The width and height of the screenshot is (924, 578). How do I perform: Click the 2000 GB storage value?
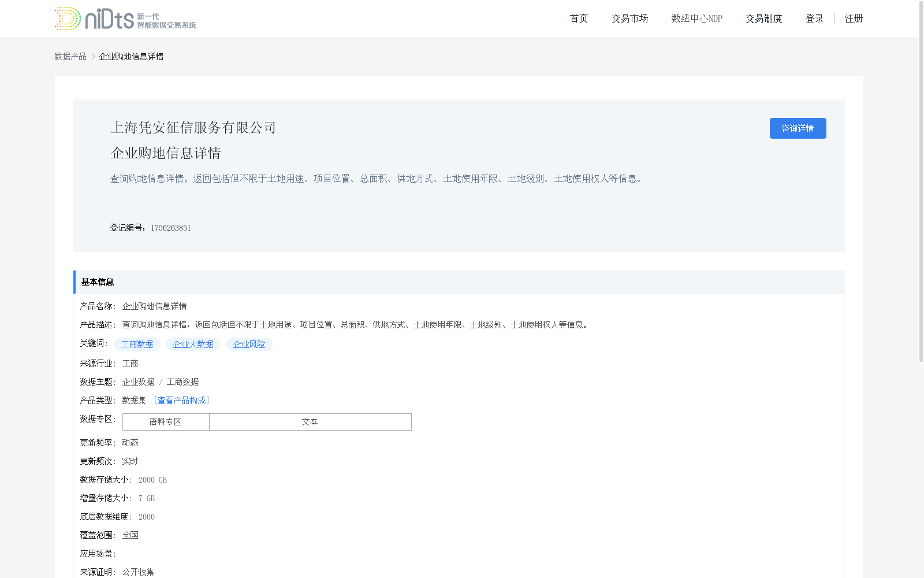[x=152, y=480]
